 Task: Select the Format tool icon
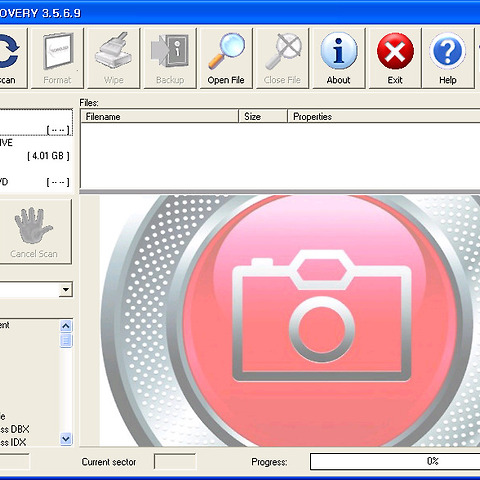(x=57, y=58)
